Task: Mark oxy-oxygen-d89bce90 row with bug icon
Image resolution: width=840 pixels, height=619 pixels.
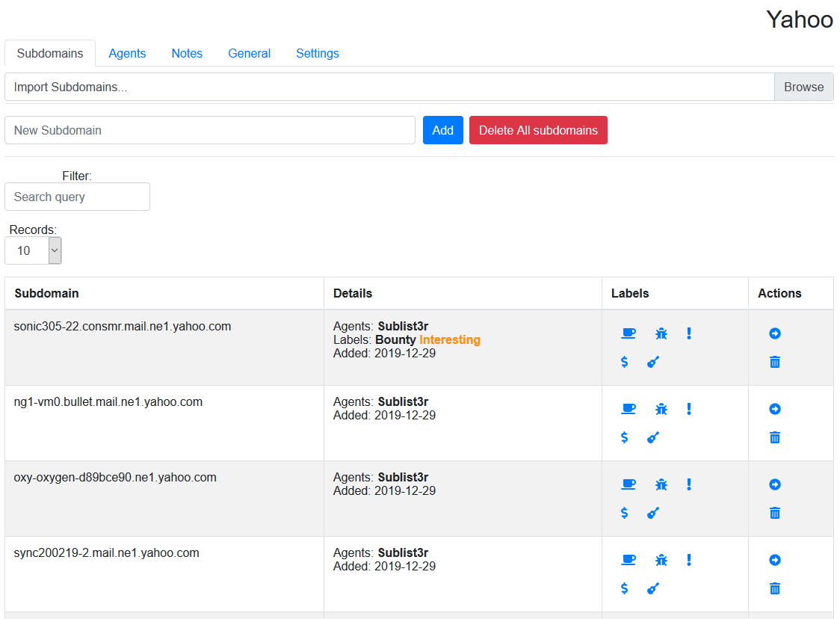Action: point(661,484)
